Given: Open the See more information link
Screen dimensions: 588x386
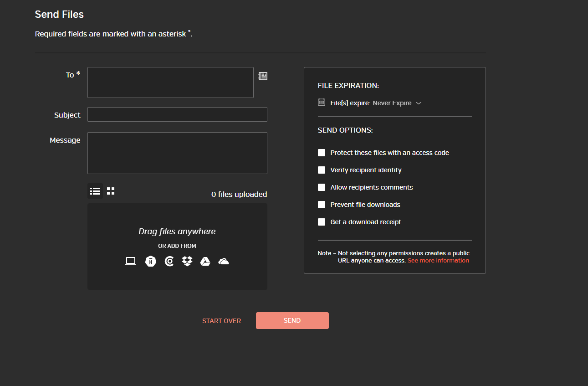Looking at the screenshot, I should [x=438, y=261].
